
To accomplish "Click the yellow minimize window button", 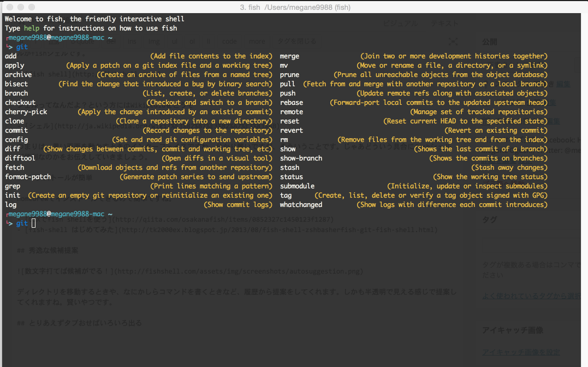I will point(21,7).
